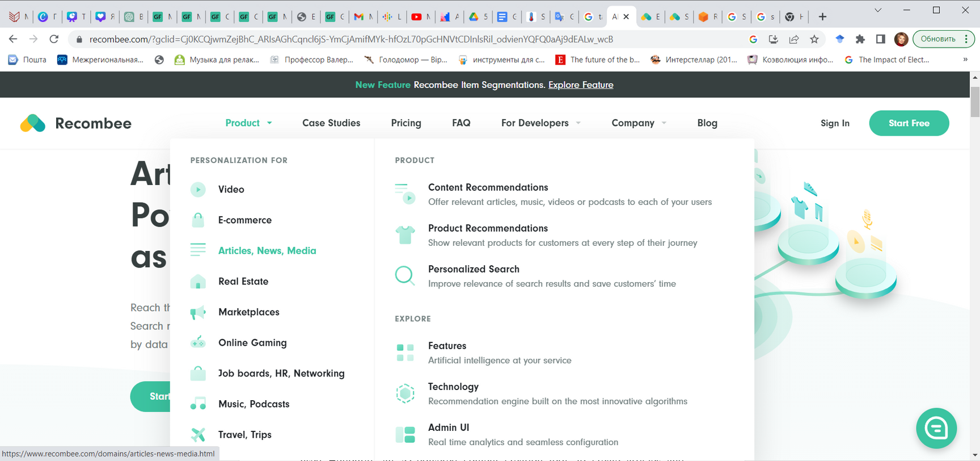980x461 pixels.
Task: Reload the page with browser refresh icon
Action: [54, 39]
